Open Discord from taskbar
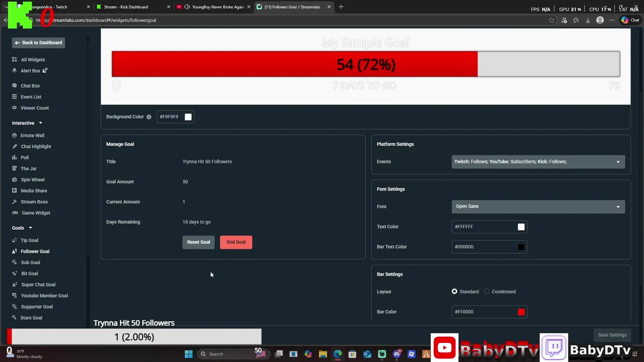 tap(397, 354)
